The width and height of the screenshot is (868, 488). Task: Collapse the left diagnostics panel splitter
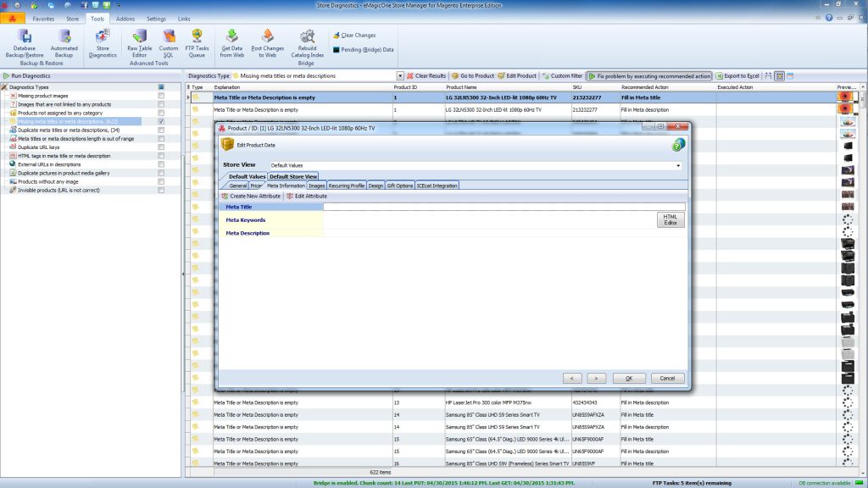pos(183,274)
